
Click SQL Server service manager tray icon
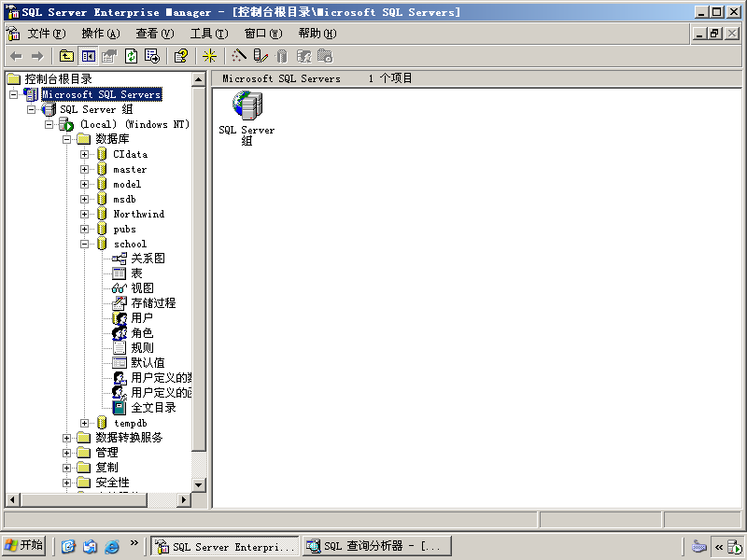coord(735,547)
